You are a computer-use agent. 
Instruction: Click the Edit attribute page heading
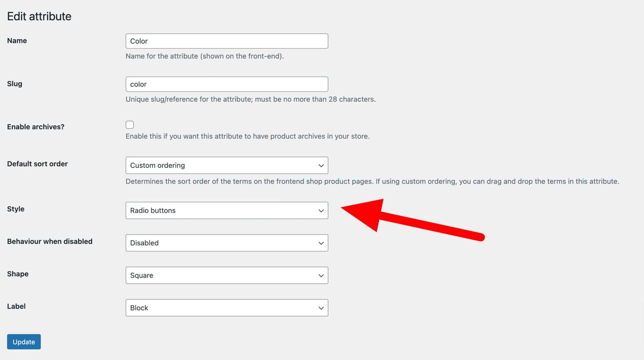39,16
